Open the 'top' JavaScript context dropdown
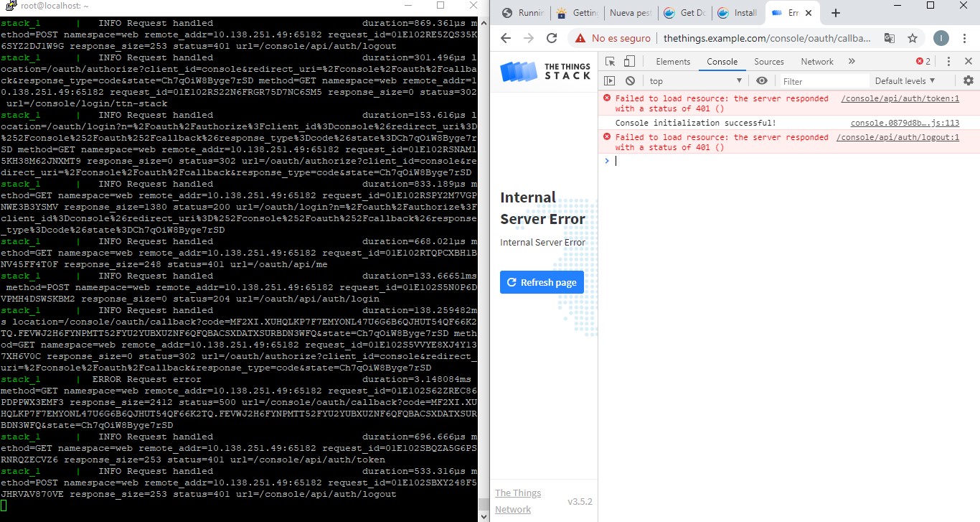 pos(696,81)
